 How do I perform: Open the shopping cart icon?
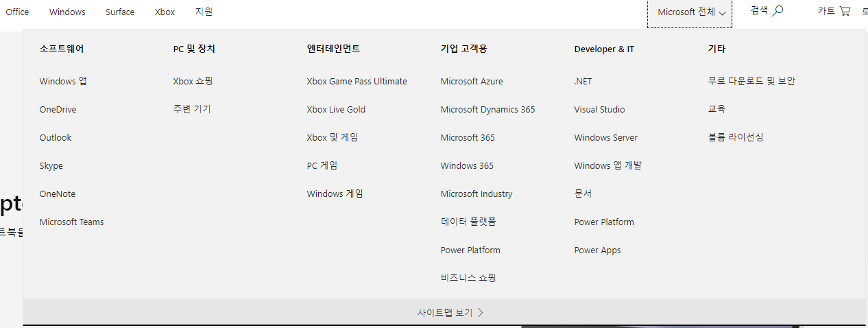click(x=845, y=11)
